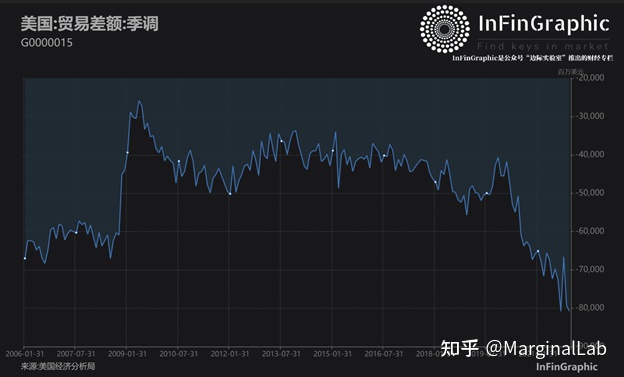This screenshot has height=377, width=624.
Task: Click the x-axis date 2010-07-31
Action: coord(179,354)
